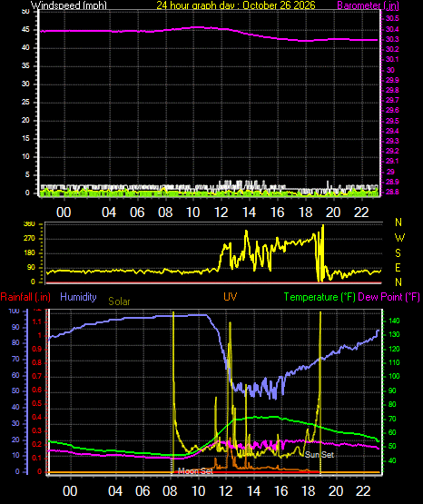Viewport: 423px width, 504px height.
Task: Click the 'Humidity' legend label
Action: pos(78,297)
